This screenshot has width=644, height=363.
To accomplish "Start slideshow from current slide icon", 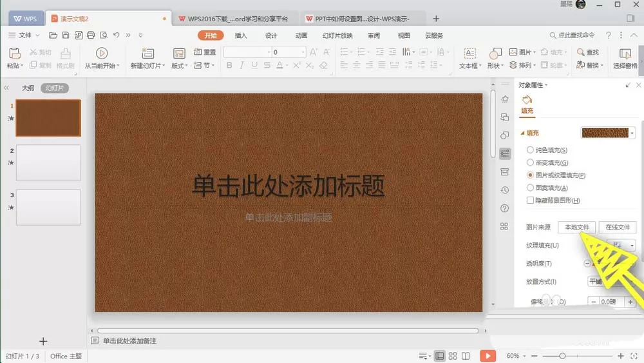I will [x=102, y=53].
